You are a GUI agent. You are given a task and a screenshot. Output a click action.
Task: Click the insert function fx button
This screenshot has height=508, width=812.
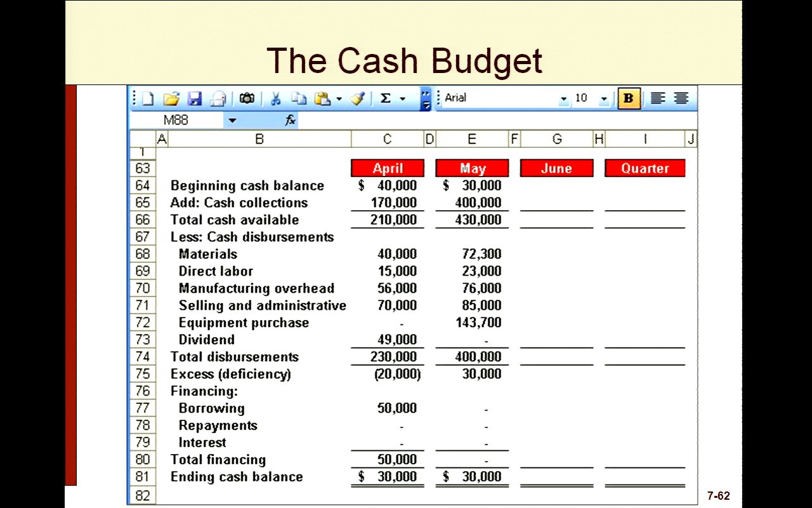290,120
